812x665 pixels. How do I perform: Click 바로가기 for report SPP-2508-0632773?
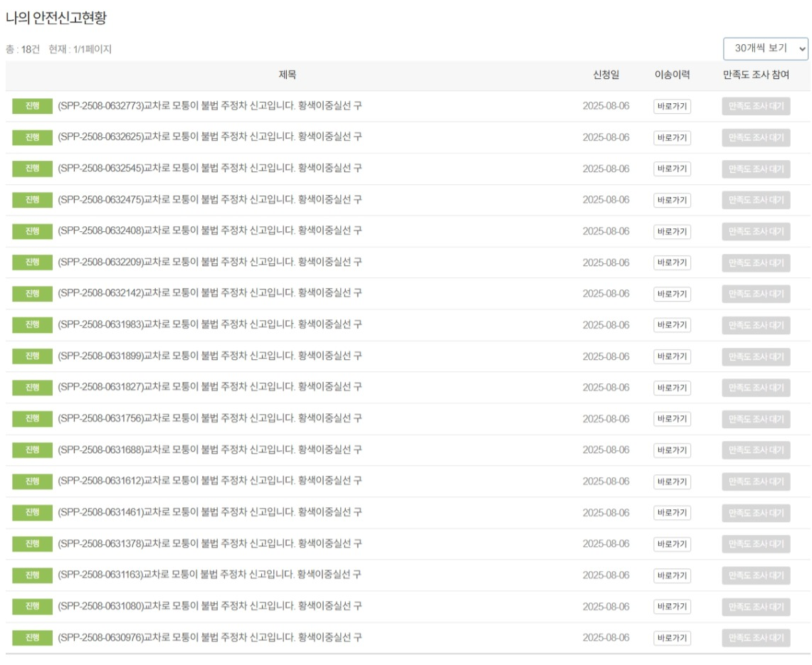pyautogui.click(x=672, y=107)
